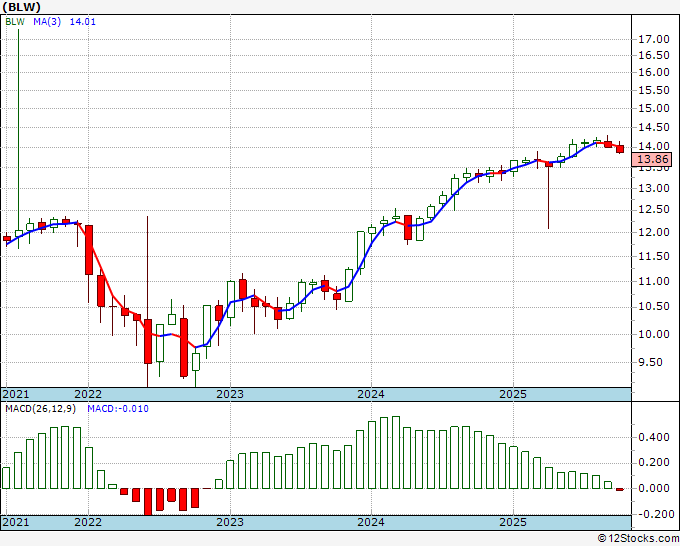The width and height of the screenshot is (680, 546).
Task: Click 2022 on the MACD timeline
Action: point(88,522)
